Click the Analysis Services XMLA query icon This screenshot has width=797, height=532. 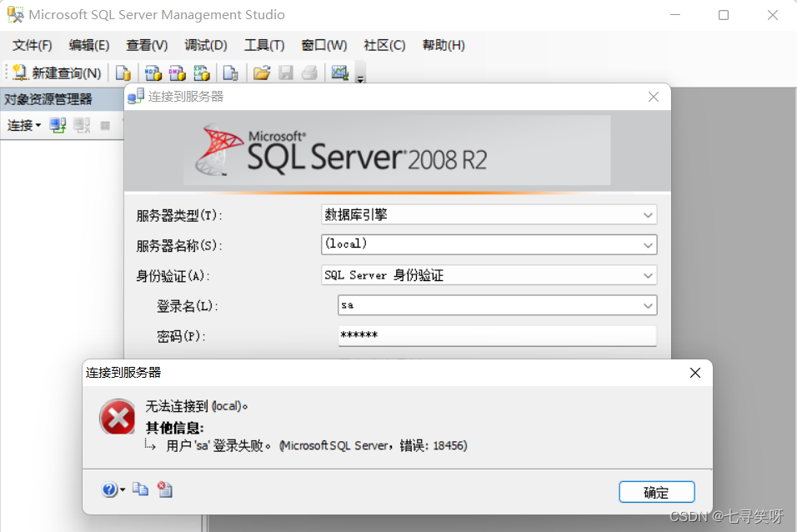click(201, 73)
